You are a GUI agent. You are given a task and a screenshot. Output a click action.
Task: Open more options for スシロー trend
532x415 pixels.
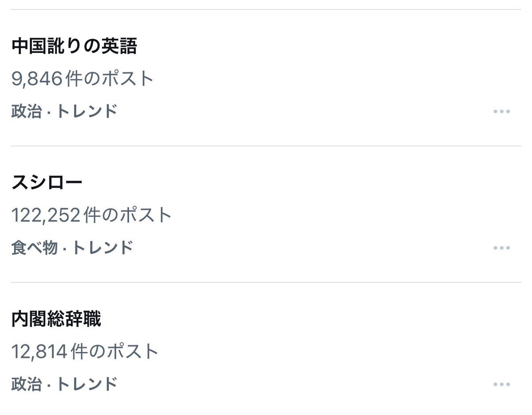coord(501,248)
